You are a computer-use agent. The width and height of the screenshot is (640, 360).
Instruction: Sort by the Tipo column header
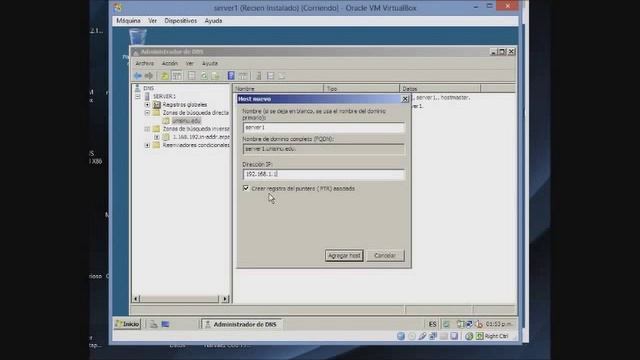tap(361, 89)
